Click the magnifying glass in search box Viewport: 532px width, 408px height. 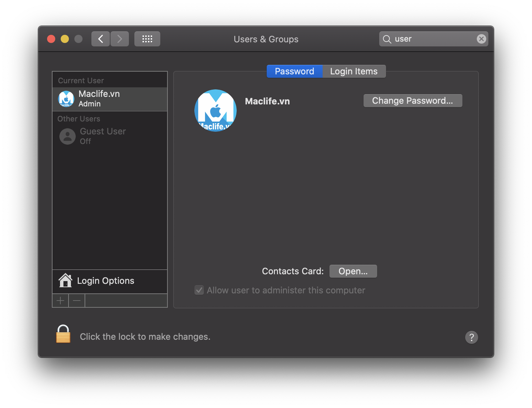tap(387, 39)
